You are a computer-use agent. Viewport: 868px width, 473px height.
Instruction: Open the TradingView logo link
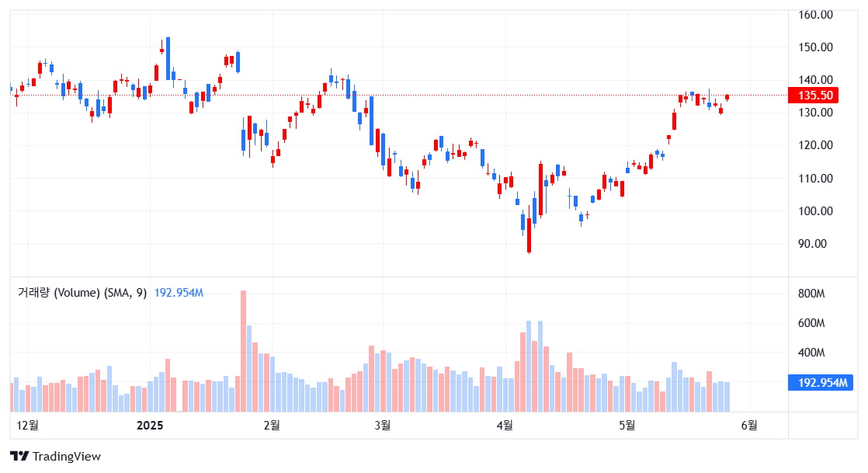point(55,457)
